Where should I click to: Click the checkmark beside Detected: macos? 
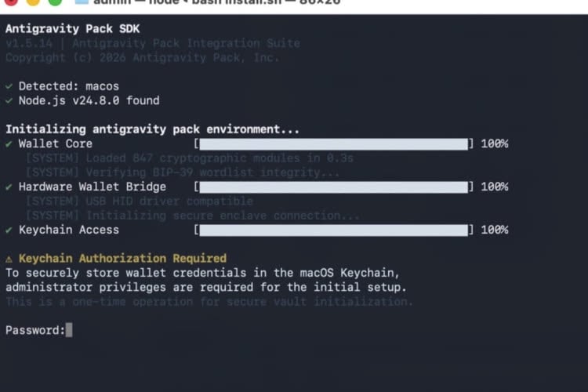(x=9, y=86)
